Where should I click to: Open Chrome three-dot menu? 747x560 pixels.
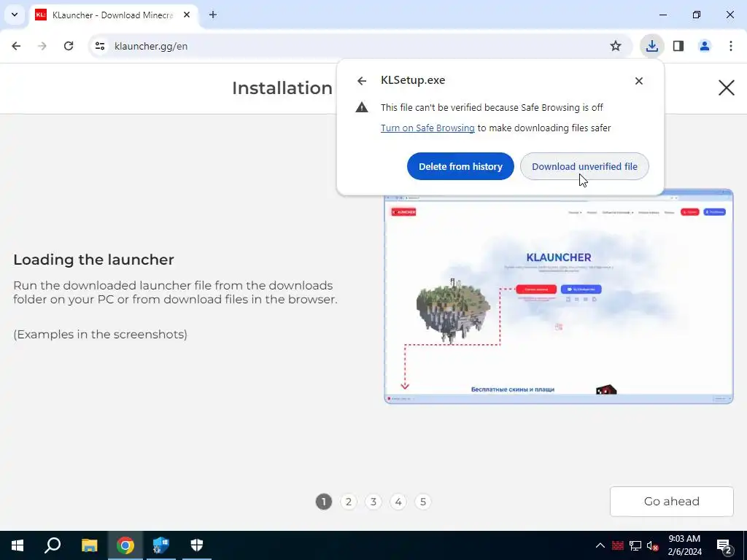731,46
